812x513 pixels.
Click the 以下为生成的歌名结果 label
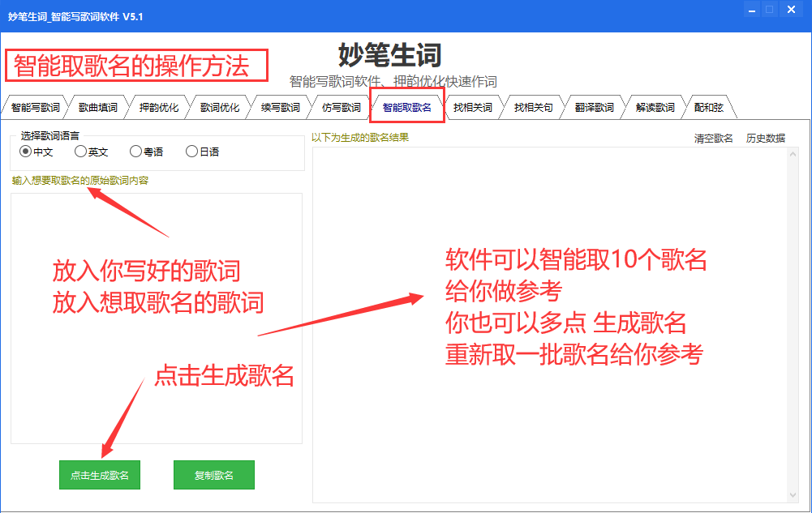click(x=360, y=138)
